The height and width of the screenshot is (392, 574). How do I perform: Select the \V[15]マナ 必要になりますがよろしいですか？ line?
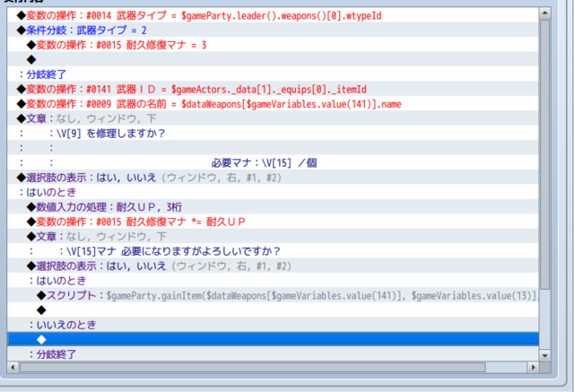(x=273, y=251)
